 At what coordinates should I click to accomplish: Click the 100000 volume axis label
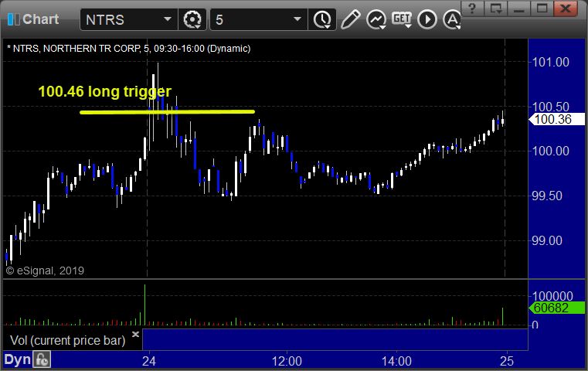[552, 296]
